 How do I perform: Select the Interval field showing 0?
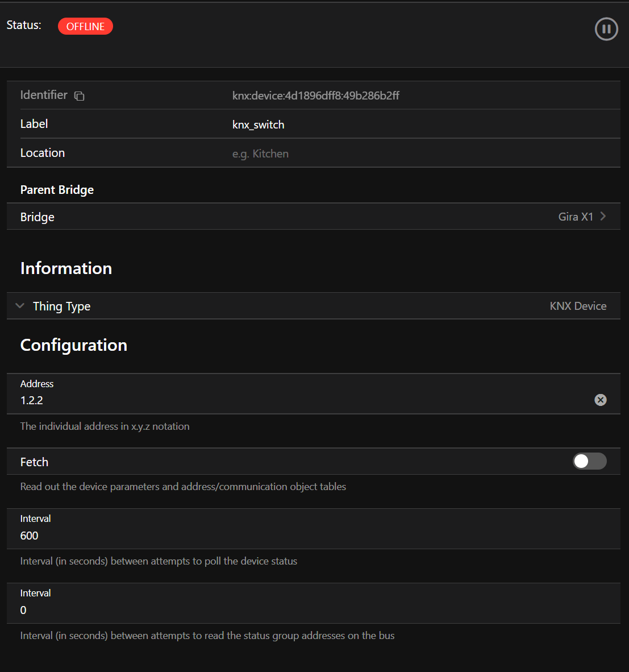(x=284, y=610)
